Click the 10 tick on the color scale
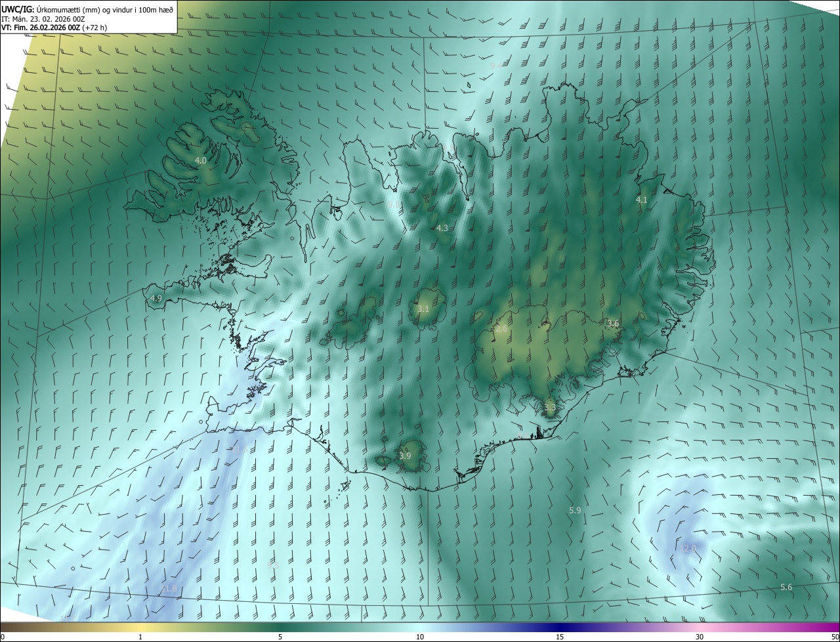 tap(420, 637)
